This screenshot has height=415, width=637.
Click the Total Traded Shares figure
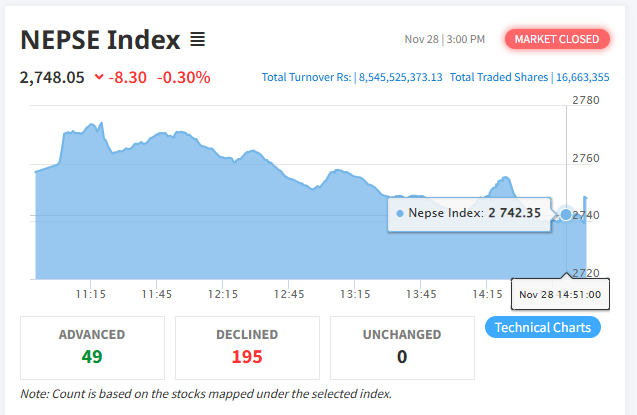tap(583, 77)
